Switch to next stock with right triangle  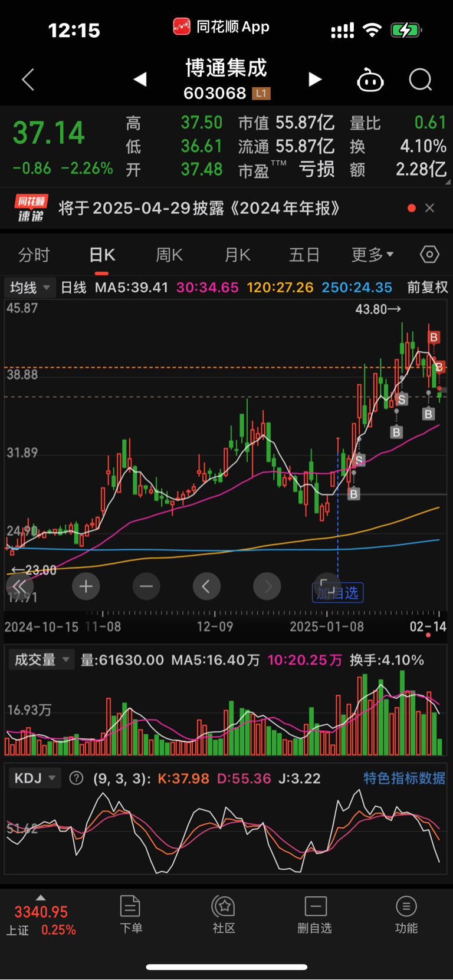pyautogui.click(x=315, y=79)
